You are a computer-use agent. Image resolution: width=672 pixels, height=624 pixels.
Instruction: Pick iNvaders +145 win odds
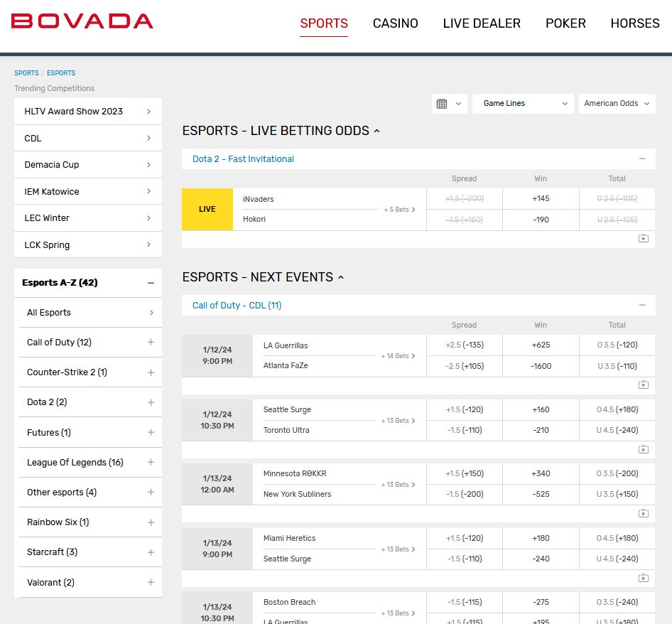(x=541, y=199)
